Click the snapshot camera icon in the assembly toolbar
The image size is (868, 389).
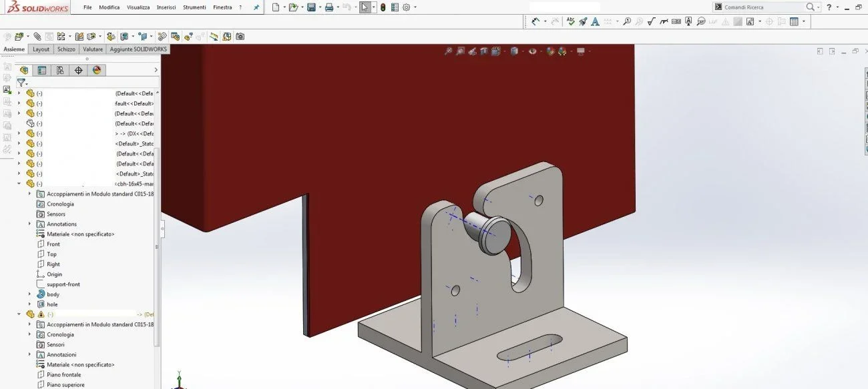[x=240, y=37]
